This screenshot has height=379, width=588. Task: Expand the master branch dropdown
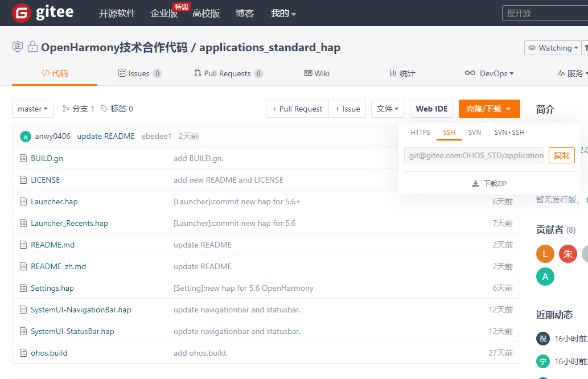tap(32, 109)
